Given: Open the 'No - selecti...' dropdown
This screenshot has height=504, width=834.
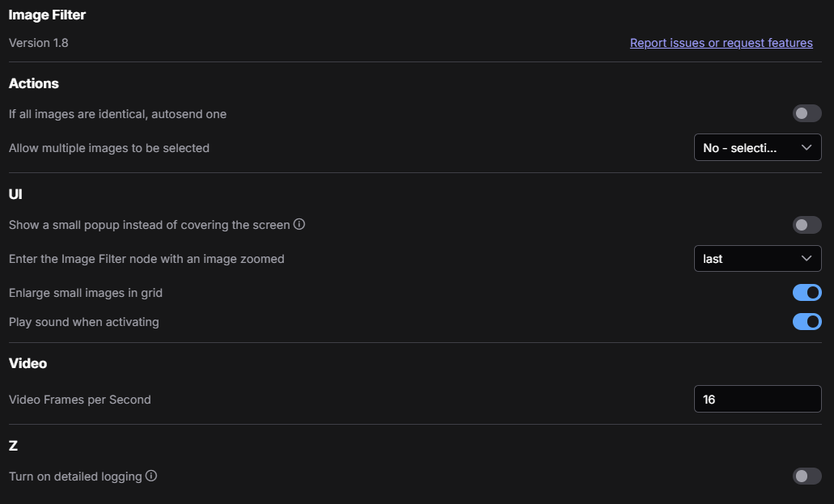Looking at the screenshot, I should click(x=757, y=147).
